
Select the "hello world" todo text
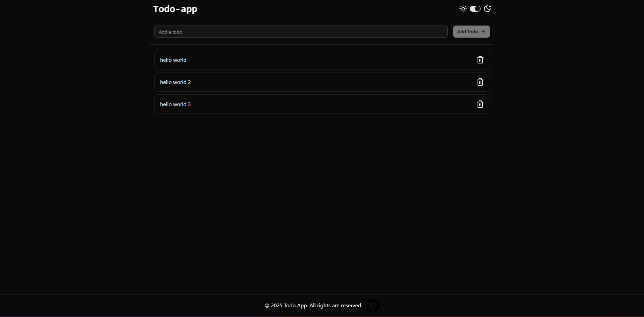coord(173,60)
